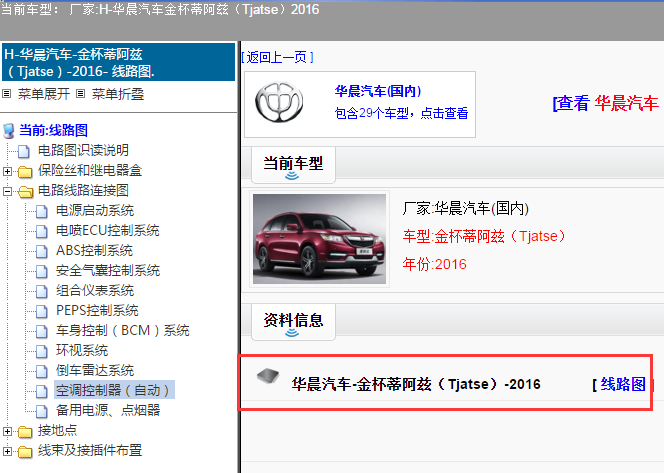The height and width of the screenshot is (473, 664).
Task: Click the blue H-华晨汽车-金杯蒂阿兹 header title
Action: 119,62
